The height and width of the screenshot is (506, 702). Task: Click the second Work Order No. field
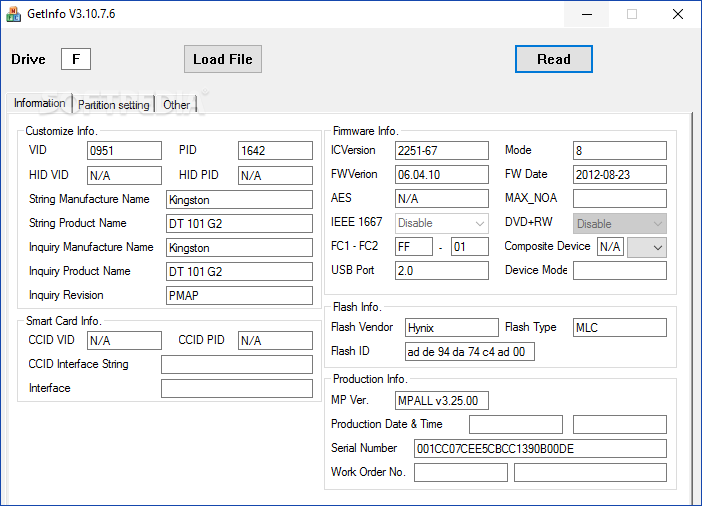(x=590, y=472)
